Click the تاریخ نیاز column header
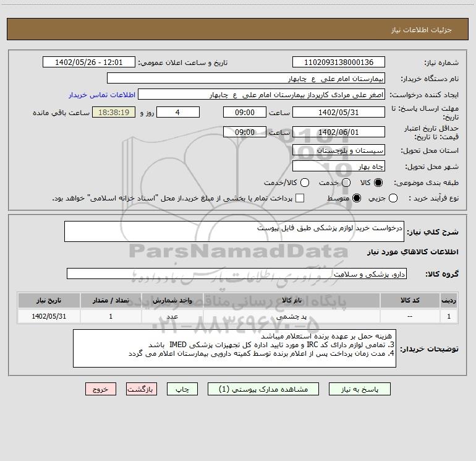The width and height of the screenshot is (476, 461). tap(49, 301)
